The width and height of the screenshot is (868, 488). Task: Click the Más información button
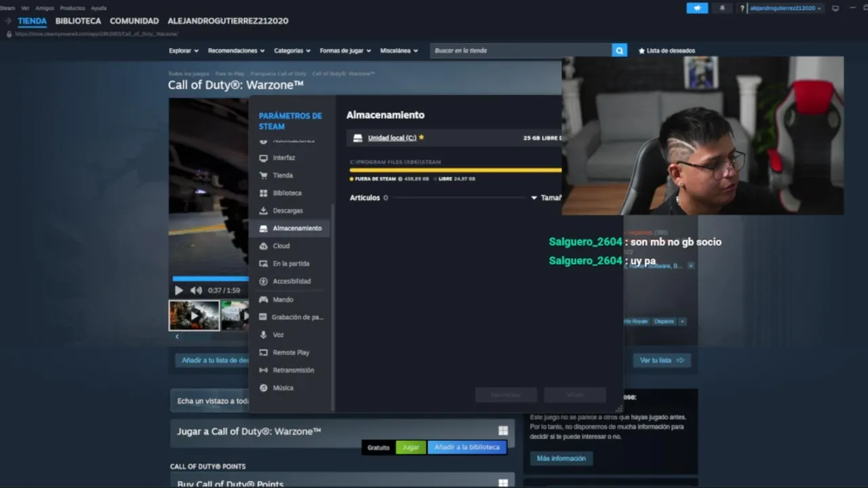pyautogui.click(x=561, y=458)
